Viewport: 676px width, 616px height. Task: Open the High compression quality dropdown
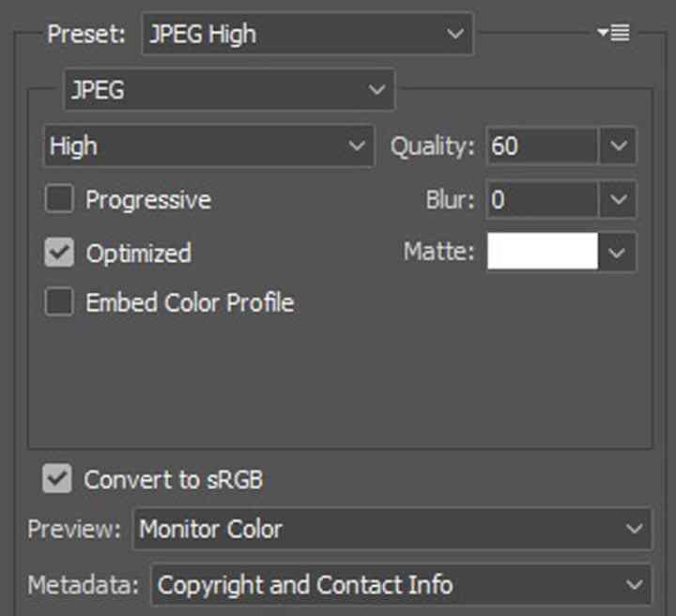(209, 146)
